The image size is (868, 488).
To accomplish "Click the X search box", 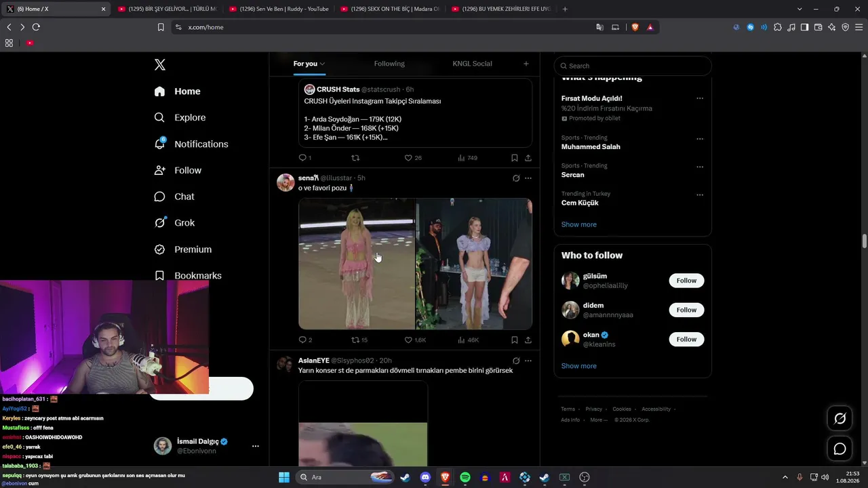I will click(633, 66).
